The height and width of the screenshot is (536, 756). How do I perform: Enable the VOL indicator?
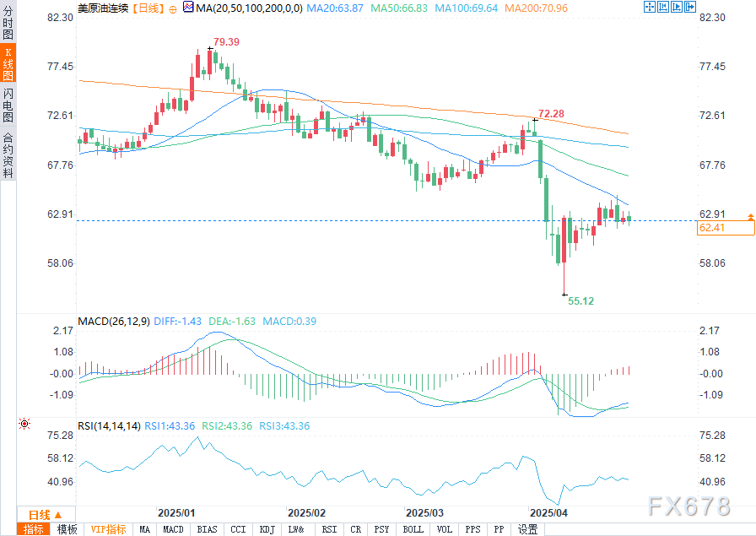(445, 529)
